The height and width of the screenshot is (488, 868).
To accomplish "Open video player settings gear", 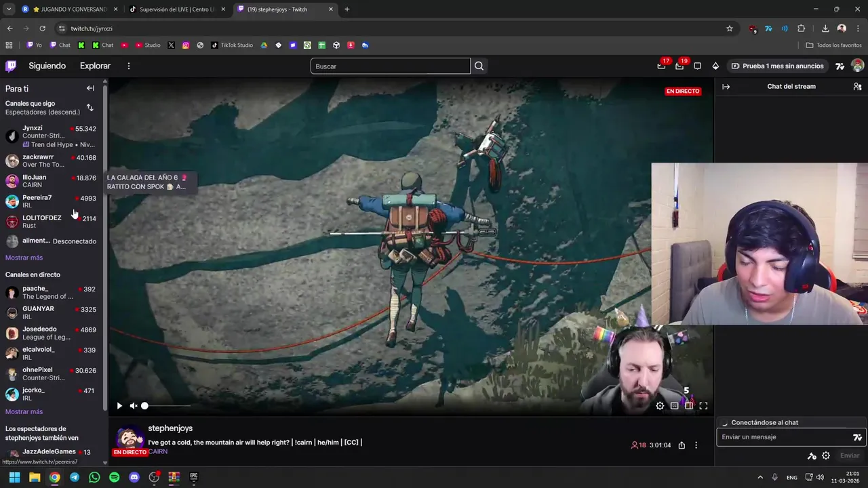I will tap(660, 406).
